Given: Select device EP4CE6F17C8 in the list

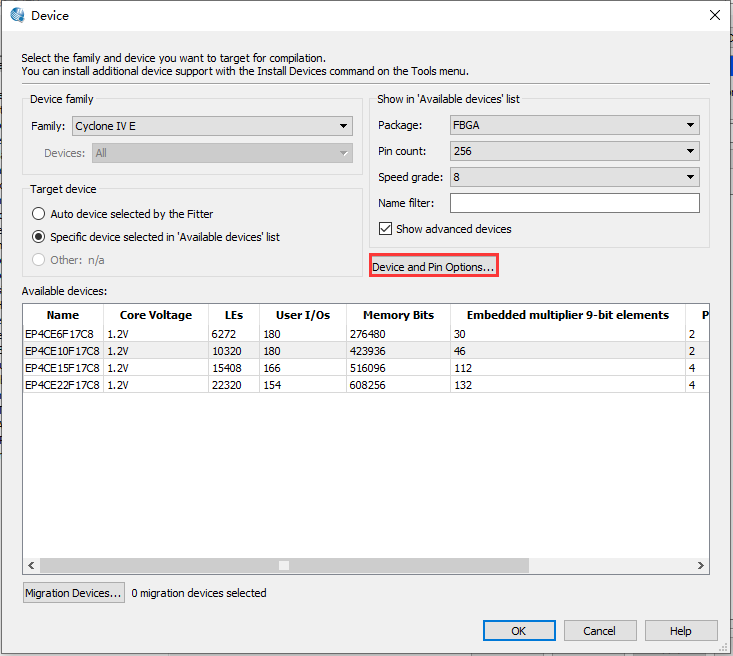Looking at the screenshot, I should click(x=62, y=334).
